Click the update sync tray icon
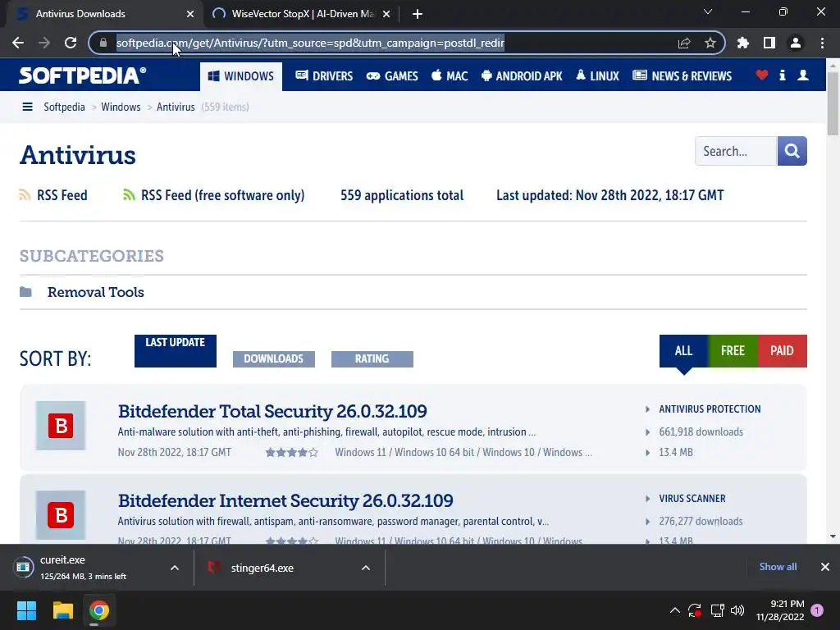This screenshot has width=840, height=630. tap(695, 610)
